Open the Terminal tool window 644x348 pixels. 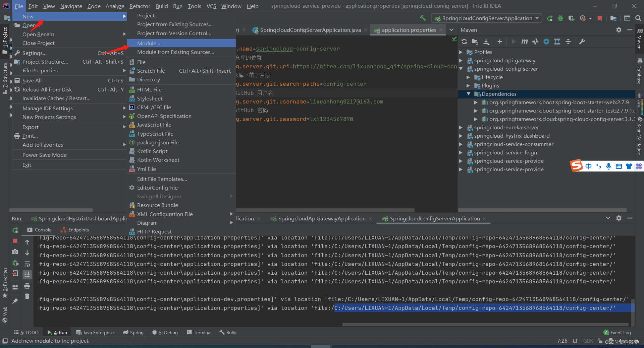199,333
